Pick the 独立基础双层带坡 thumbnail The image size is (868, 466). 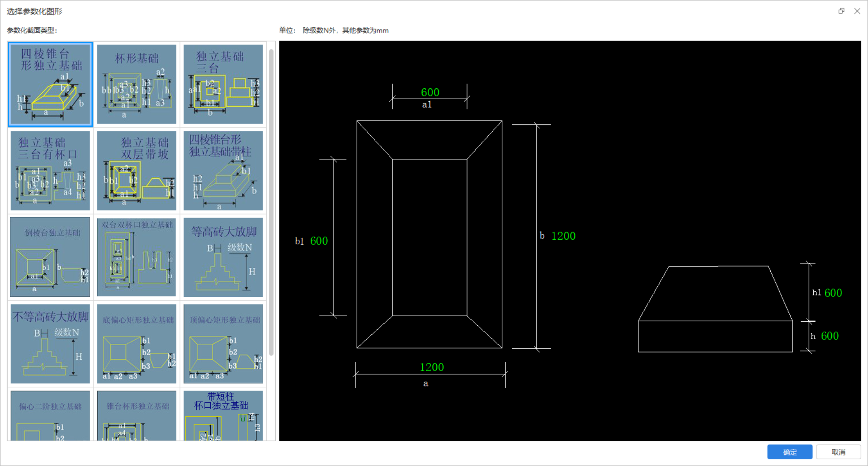point(137,171)
